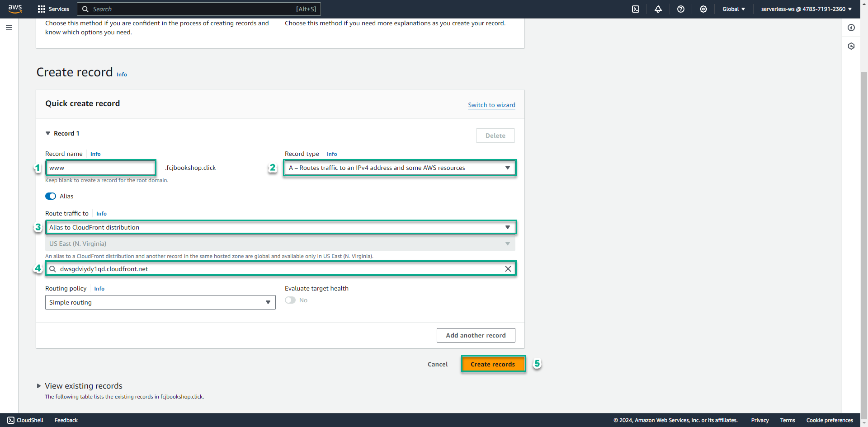This screenshot has height=427, width=868.
Task: Open Cookie preferences in footer
Action: [x=830, y=420]
